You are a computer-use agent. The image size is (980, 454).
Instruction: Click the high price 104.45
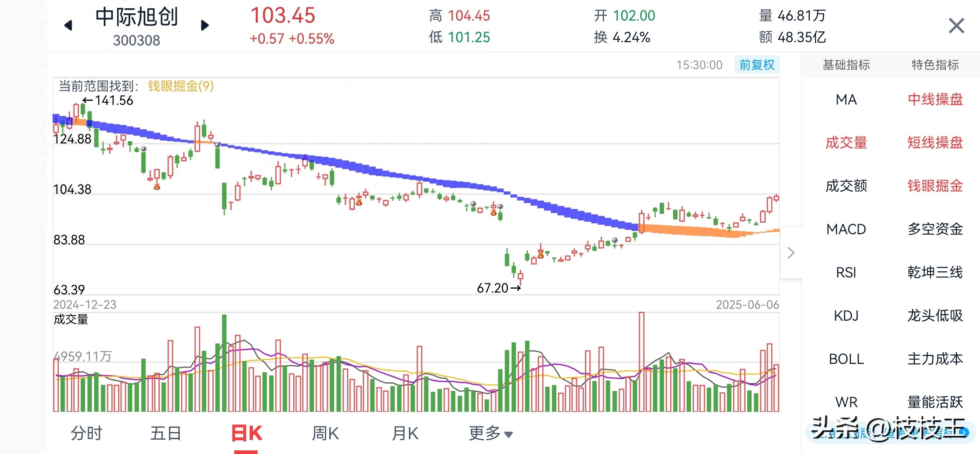[469, 15]
